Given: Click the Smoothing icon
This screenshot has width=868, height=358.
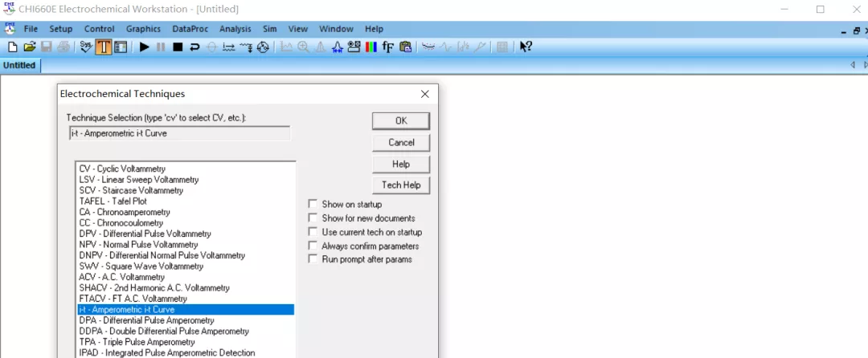Looking at the screenshot, I should pos(428,47).
